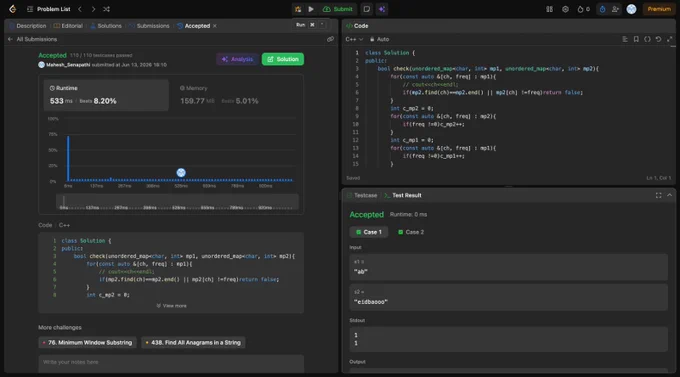The image size is (680, 377).
Task: Click the debugger icon beside Run
Action: click(x=298, y=9)
